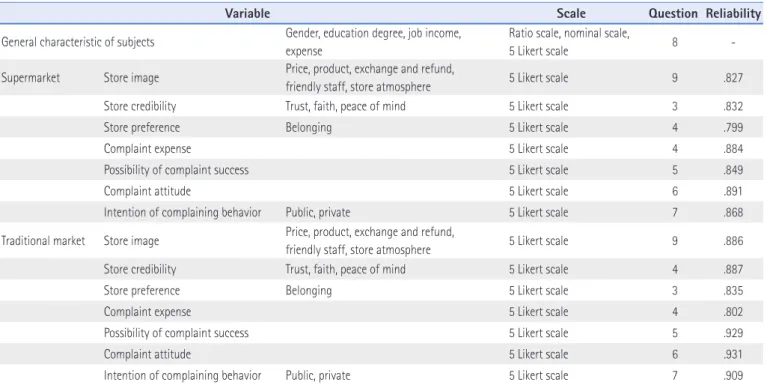This screenshot has width=767, height=385.
Task: Click 'Complaint attitude' in the .891 row
Action: click(147, 191)
